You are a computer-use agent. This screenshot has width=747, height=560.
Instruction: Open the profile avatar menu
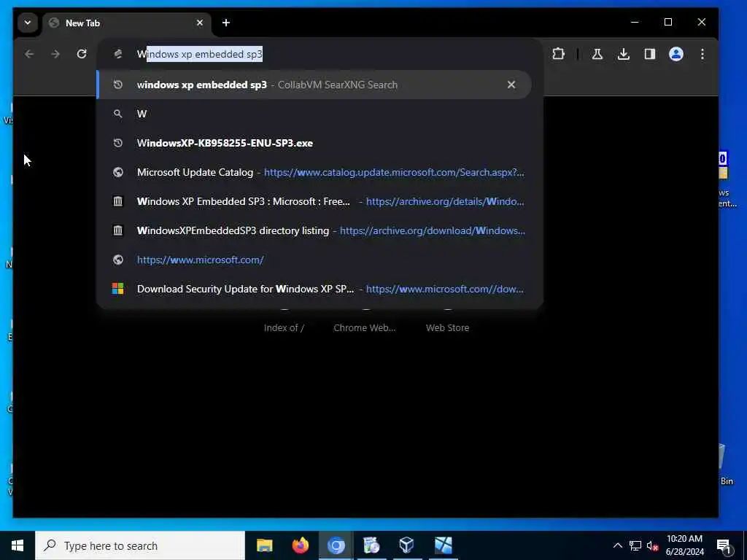(676, 54)
